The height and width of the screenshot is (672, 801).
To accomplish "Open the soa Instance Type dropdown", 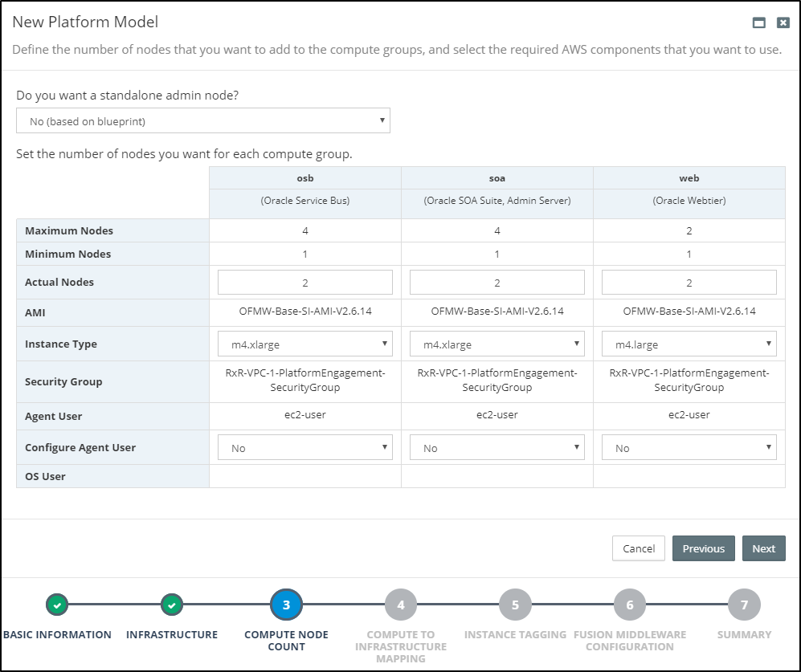I will 497,344.
